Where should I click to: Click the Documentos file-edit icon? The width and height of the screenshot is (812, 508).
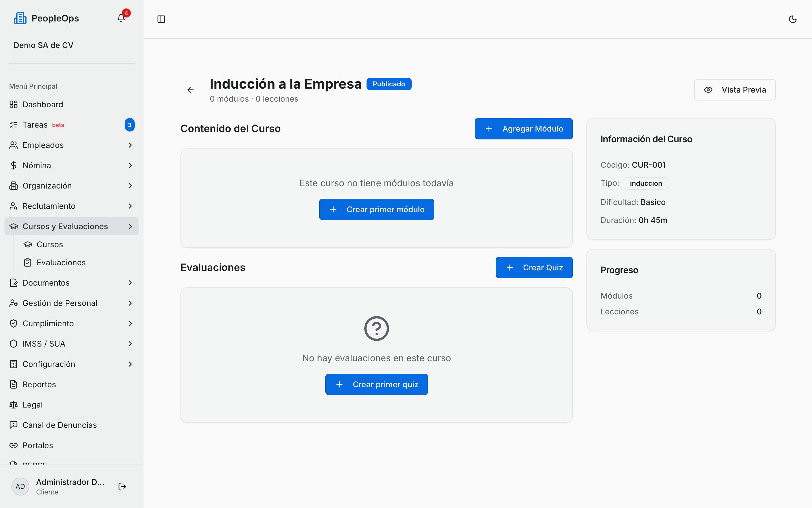[x=14, y=283]
